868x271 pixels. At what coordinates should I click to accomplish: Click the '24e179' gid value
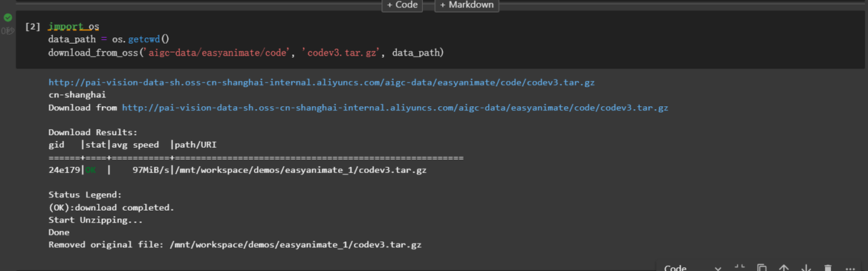(x=65, y=170)
